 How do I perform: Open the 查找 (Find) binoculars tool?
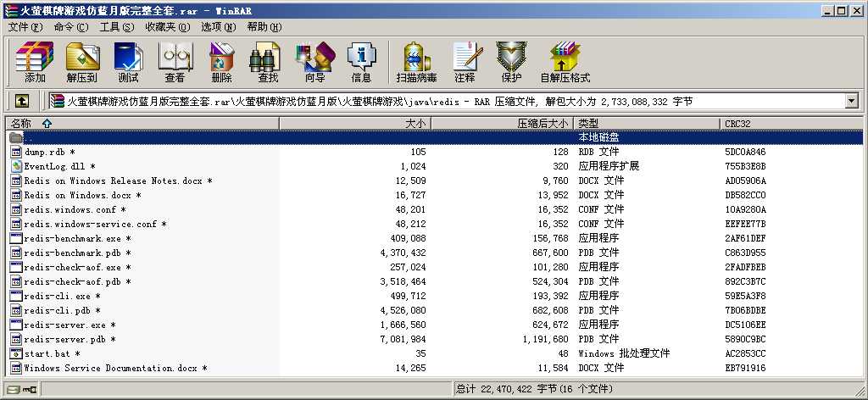coord(268,61)
